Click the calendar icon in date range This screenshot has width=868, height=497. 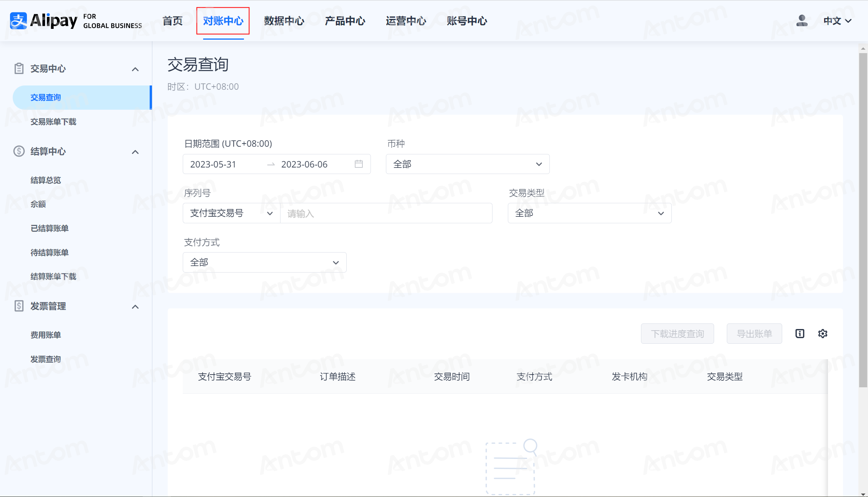pyautogui.click(x=359, y=164)
